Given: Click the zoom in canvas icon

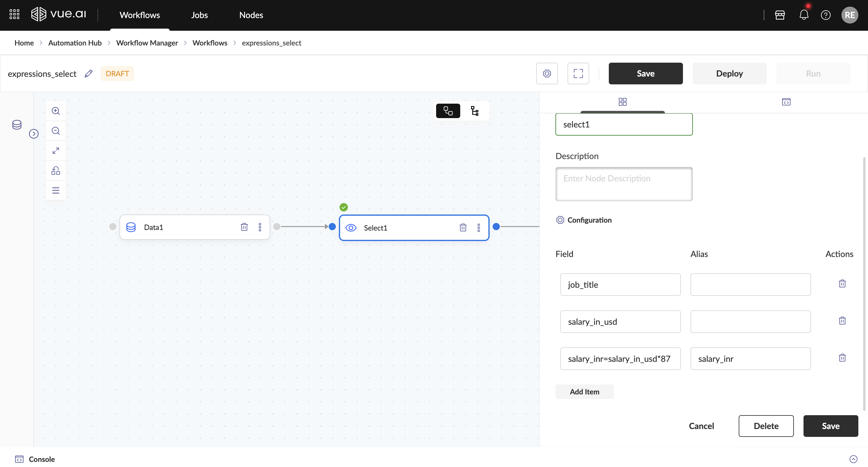Looking at the screenshot, I should [55, 111].
